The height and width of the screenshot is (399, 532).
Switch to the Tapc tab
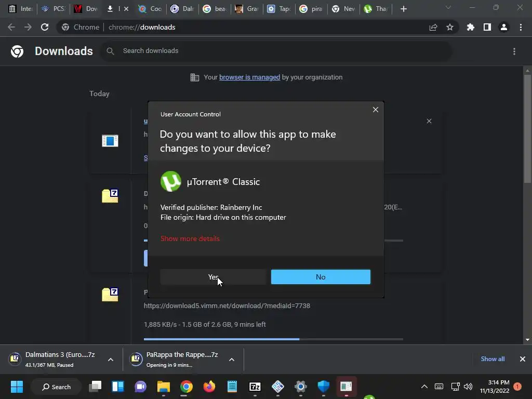point(279,9)
